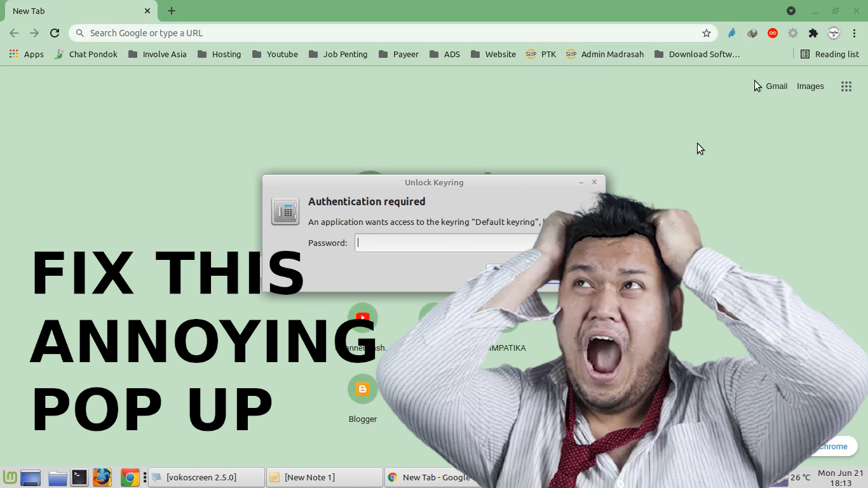Open the Youtube bookmark folder
This screenshot has width=868, height=488.
[x=275, y=54]
